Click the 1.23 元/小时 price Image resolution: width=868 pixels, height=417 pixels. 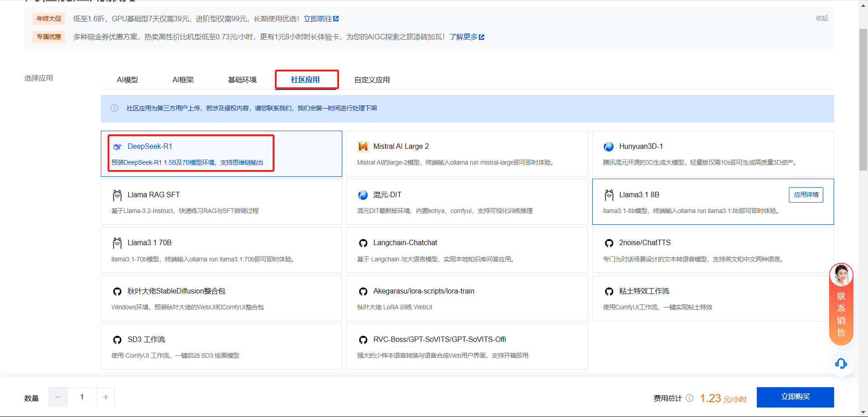723,398
